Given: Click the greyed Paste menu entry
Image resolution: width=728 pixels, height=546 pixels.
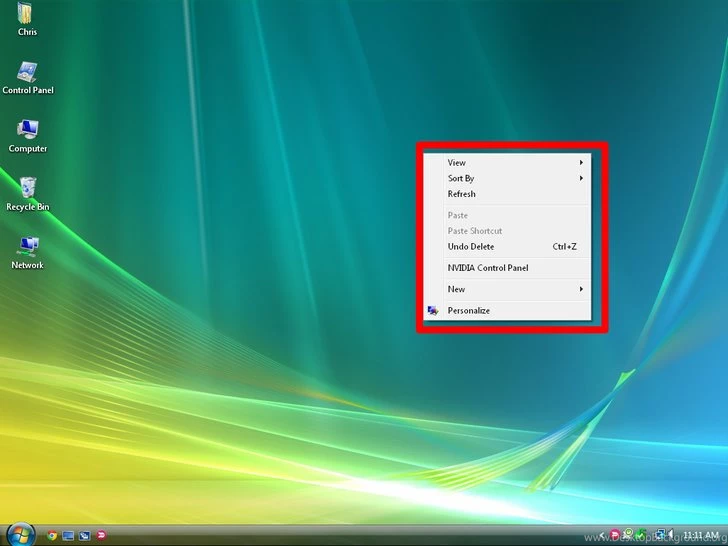Looking at the screenshot, I should coord(507,215).
